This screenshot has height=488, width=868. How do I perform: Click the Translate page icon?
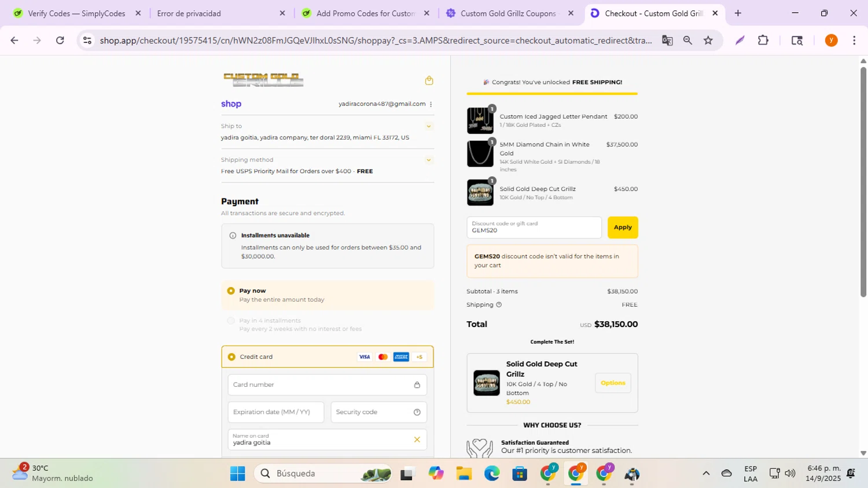[667, 41]
